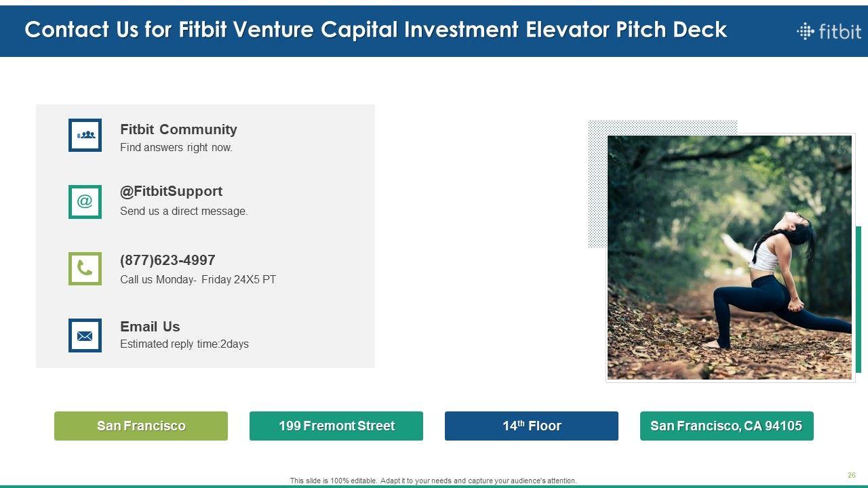Select the (877)623-4997 phone number

pos(167,260)
